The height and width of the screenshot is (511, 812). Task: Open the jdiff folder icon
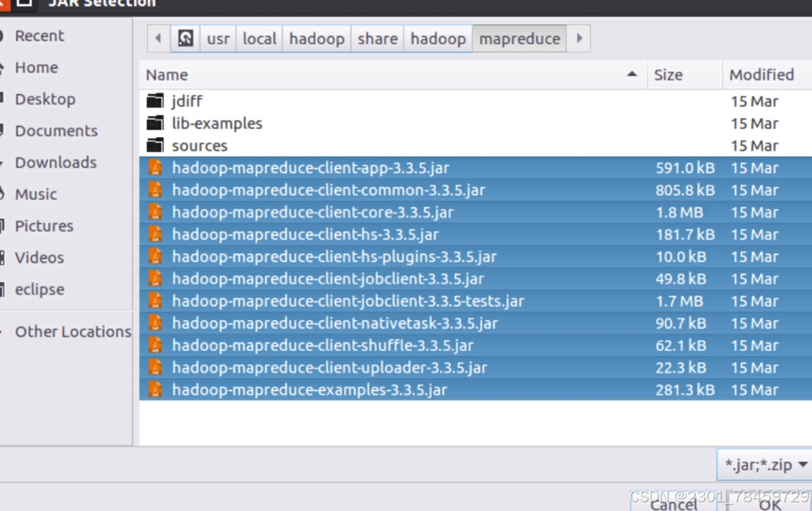point(157,101)
